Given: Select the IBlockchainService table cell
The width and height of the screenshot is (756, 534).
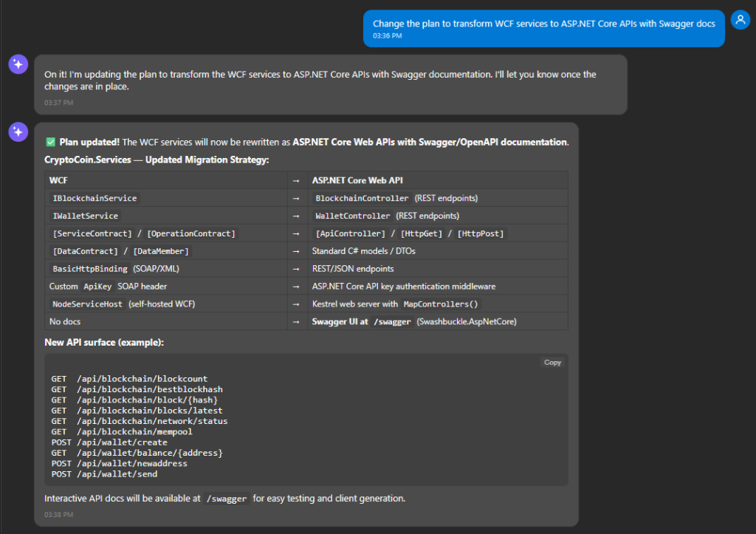Looking at the screenshot, I should click(x=166, y=198).
